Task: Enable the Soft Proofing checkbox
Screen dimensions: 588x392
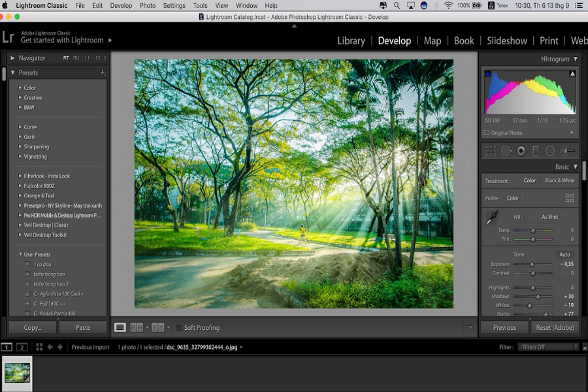Action: (x=179, y=327)
